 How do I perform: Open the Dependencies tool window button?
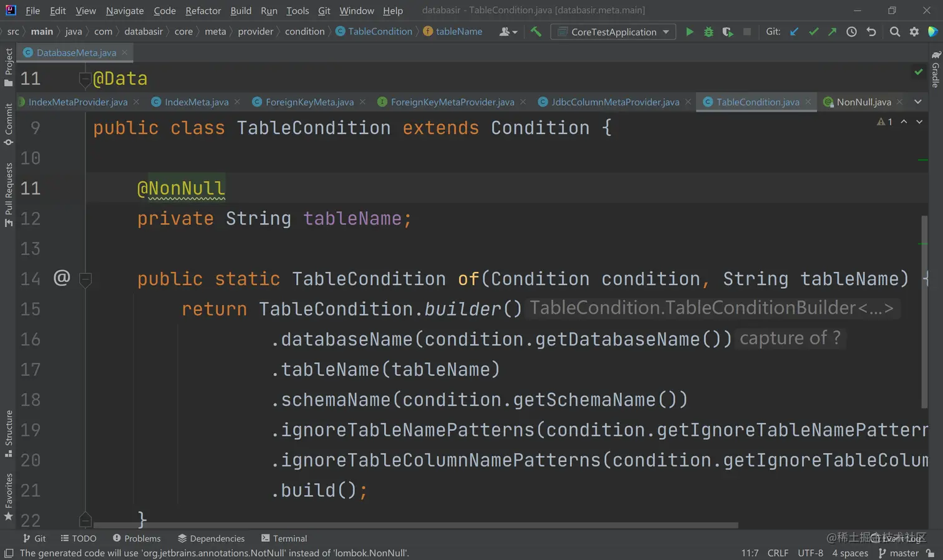pyautogui.click(x=211, y=538)
